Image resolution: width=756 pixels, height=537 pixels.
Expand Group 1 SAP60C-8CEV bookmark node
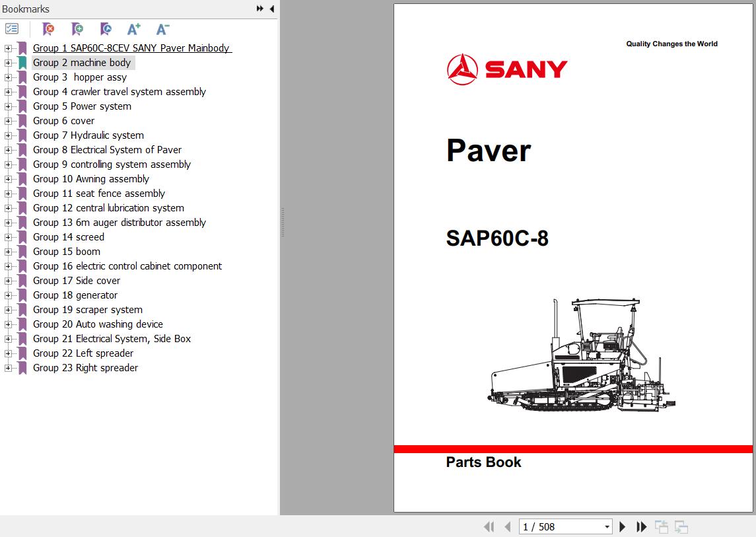pyautogui.click(x=8, y=48)
